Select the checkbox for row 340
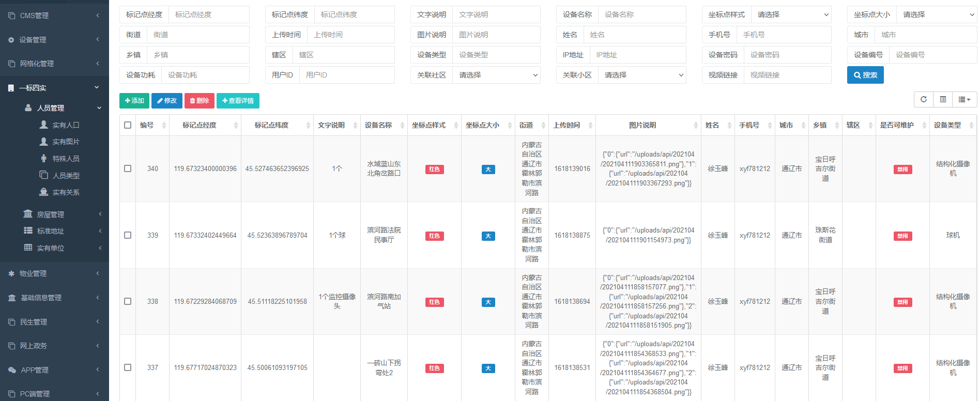The width and height of the screenshot is (980, 401). [128, 168]
